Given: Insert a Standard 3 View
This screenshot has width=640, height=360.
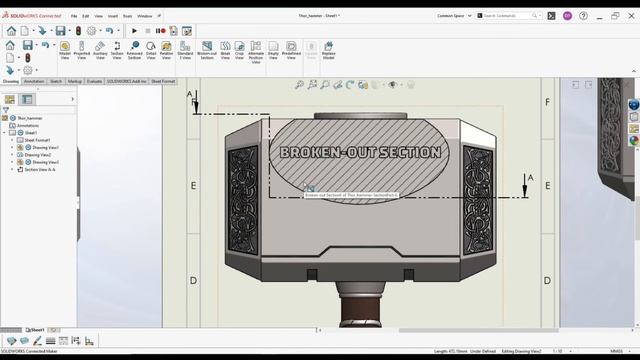Looking at the screenshot, I should pos(185,51).
